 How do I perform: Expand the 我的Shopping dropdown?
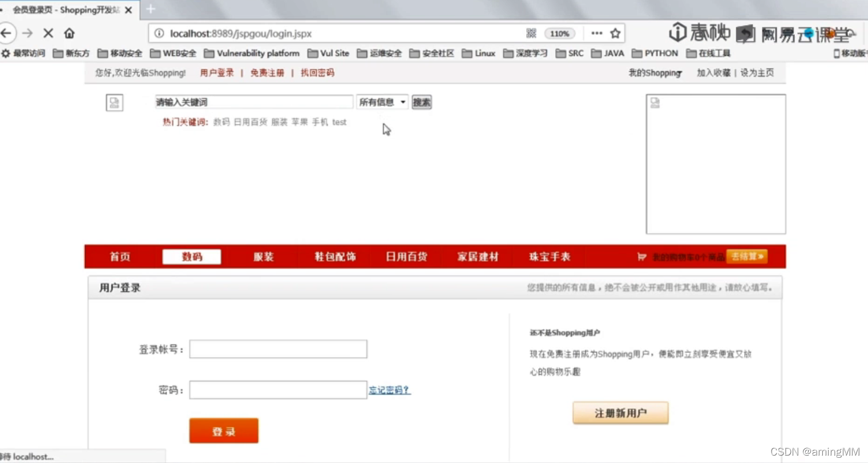pos(655,73)
